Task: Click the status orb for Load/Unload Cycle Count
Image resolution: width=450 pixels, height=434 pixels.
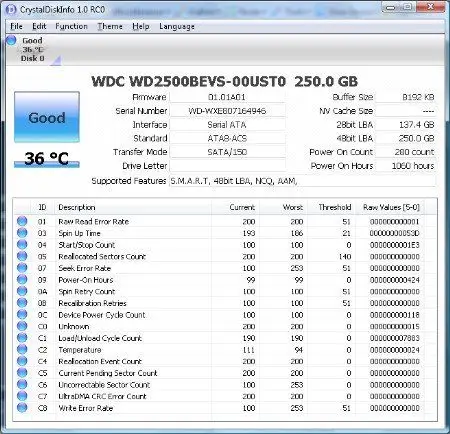Action: [x=22, y=338]
